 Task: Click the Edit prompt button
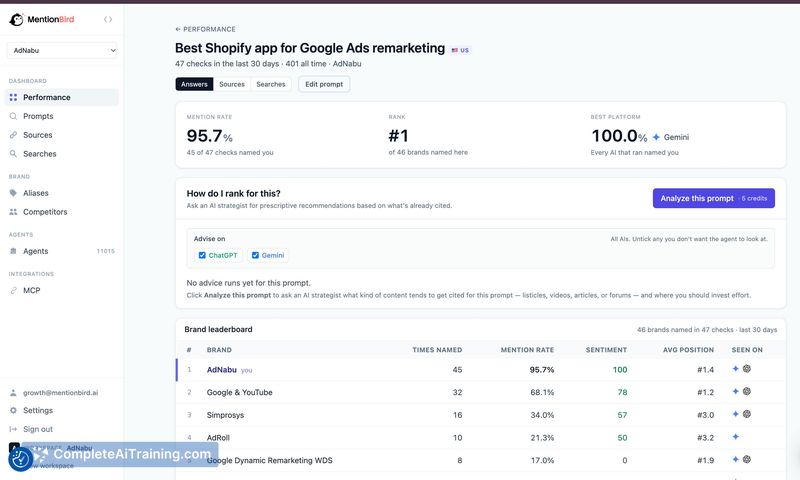pyautogui.click(x=324, y=84)
